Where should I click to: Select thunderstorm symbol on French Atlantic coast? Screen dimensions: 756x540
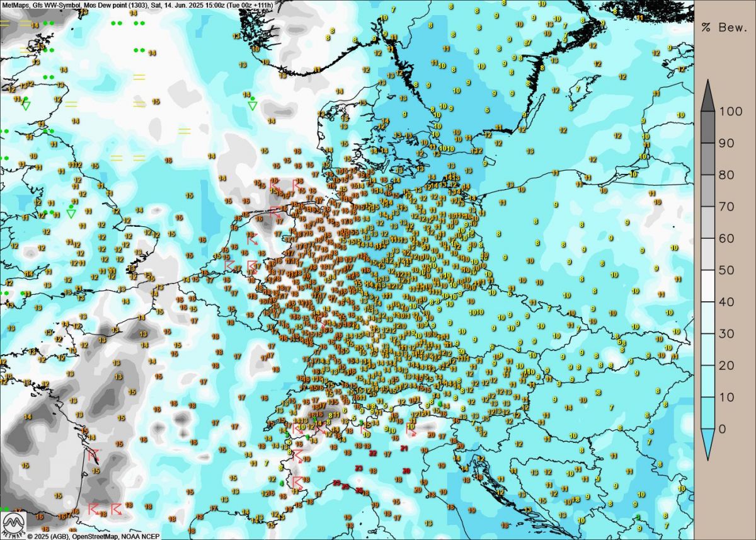coord(93,454)
